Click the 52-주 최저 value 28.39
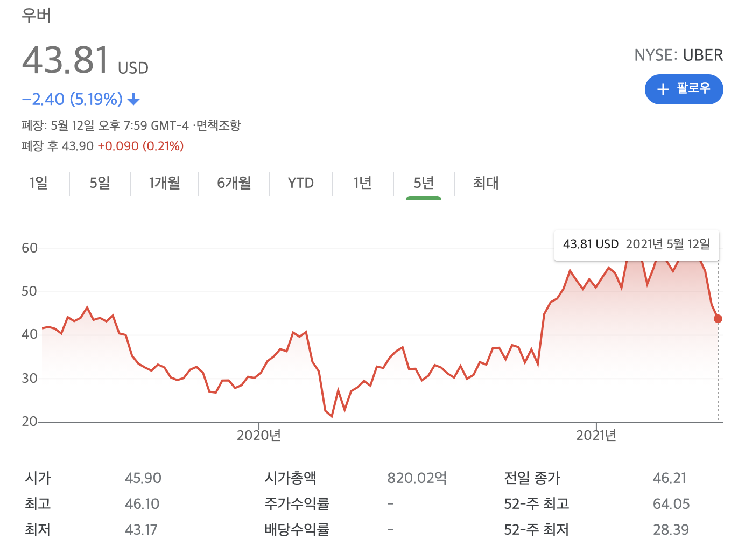The image size is (745, 560). click(671, 530)
